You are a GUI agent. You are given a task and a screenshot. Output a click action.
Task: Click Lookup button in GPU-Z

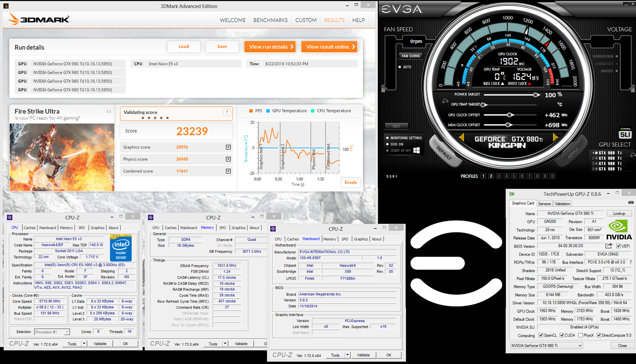[x=619, y=213]
